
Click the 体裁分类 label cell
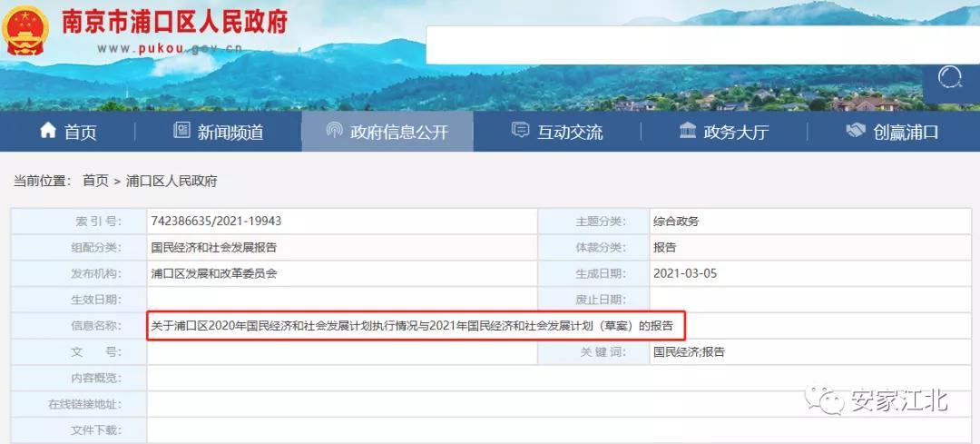[x=593, y=248]
